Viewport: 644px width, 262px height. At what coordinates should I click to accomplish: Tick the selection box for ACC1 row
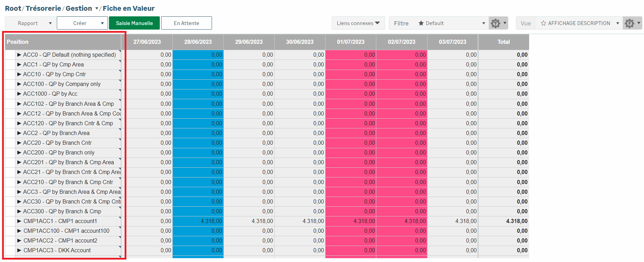[x=10, y=65]
